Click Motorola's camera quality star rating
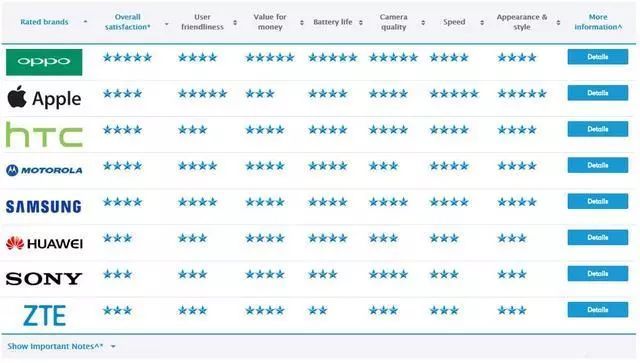The width and height of the screenshot is (640, 363). [383, 166]
